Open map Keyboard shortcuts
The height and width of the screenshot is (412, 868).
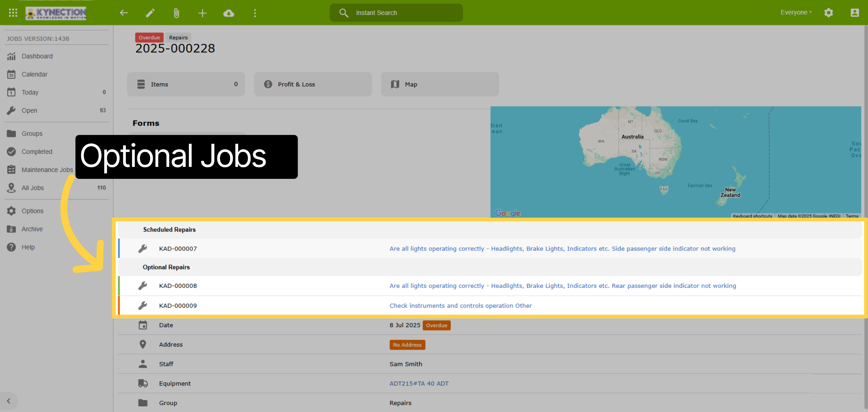pyautogui.click(x=752, y=216)
